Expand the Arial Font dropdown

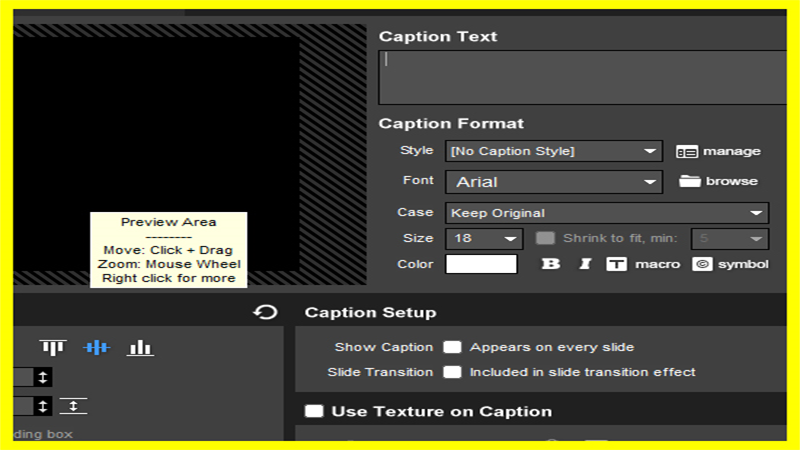pos(554,182)
